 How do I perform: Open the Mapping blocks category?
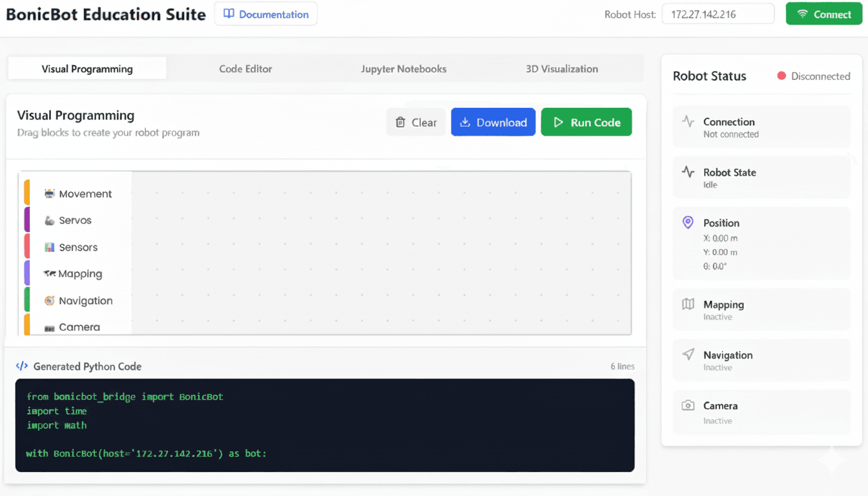[x=77, y=273]
